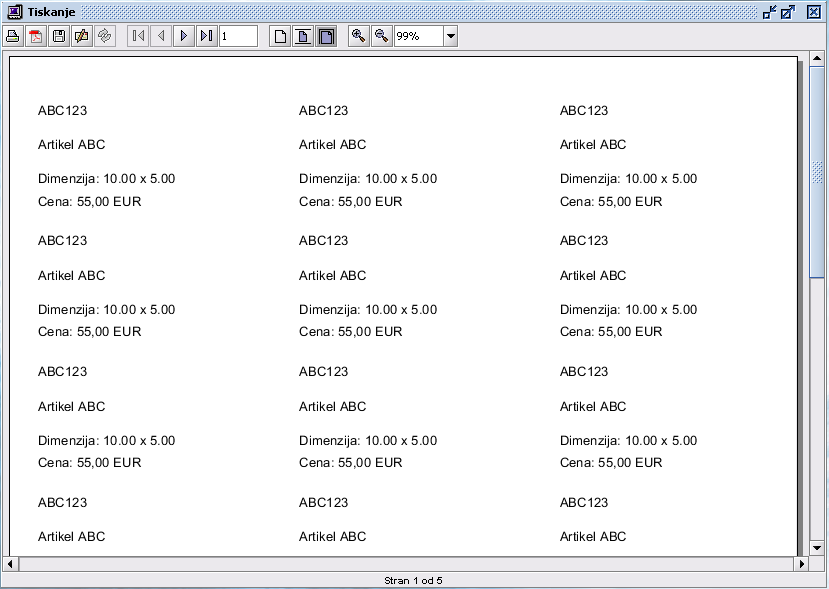Toggle Fit Page view mode
829x589 pixels.
(x=303, y=36)
